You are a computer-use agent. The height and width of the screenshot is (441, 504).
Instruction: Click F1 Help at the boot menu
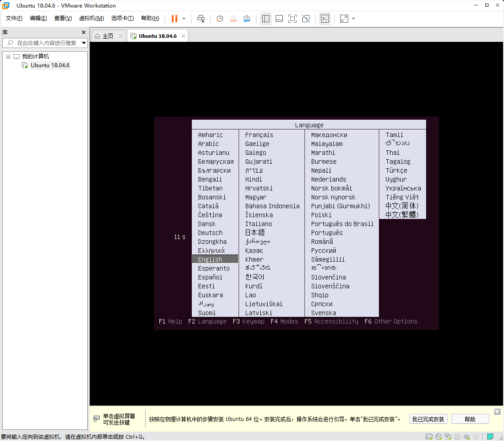pyautogui.click(x=171, y=321)
